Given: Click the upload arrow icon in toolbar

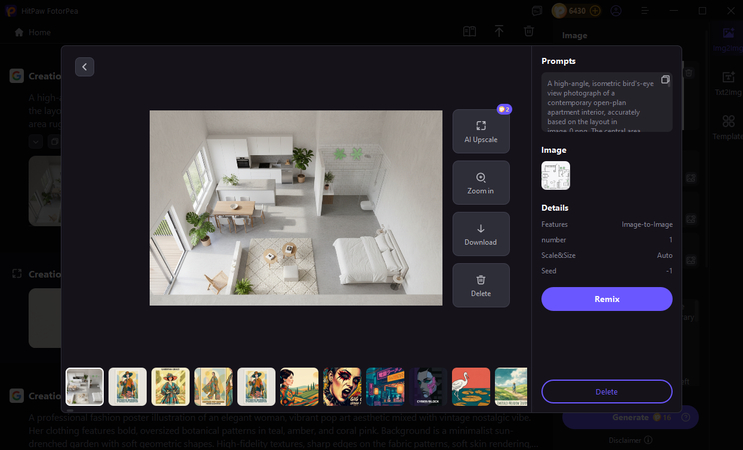Looking at the screenshot, I should click(499, 31).
